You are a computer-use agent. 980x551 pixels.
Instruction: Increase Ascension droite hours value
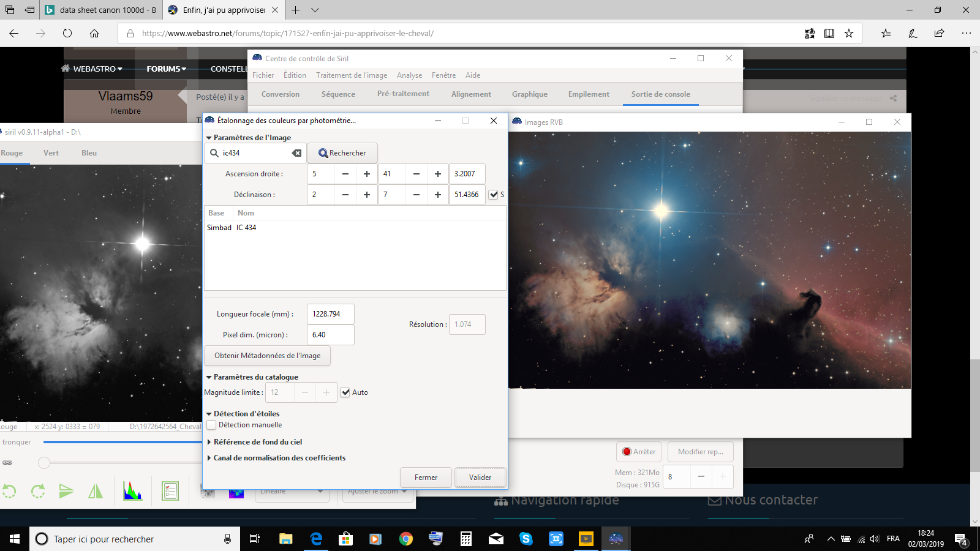coord(366,174)
